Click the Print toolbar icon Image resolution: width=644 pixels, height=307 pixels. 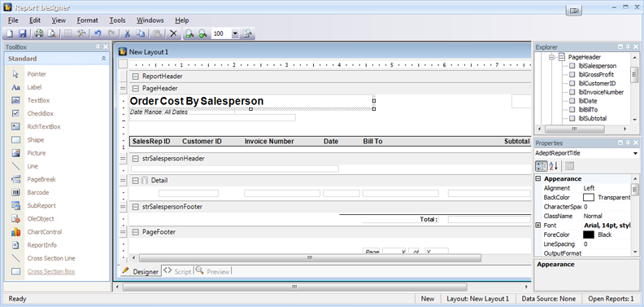39,33
